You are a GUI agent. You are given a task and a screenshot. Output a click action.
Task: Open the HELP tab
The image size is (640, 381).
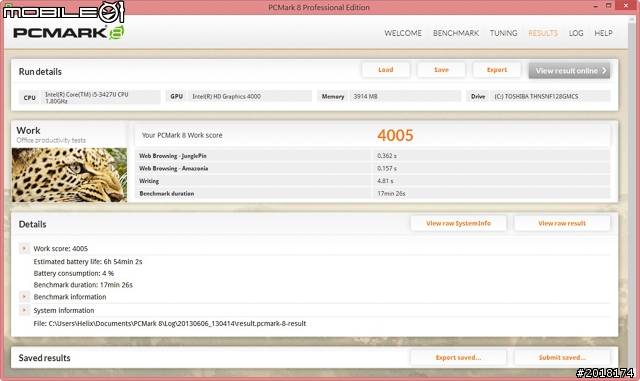coord(603,33)
